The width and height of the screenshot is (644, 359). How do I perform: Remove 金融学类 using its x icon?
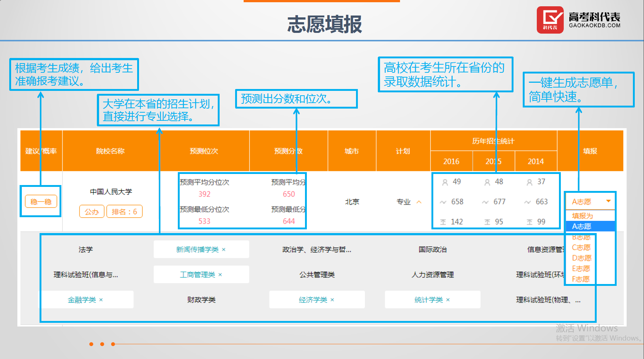click(101, 300)
